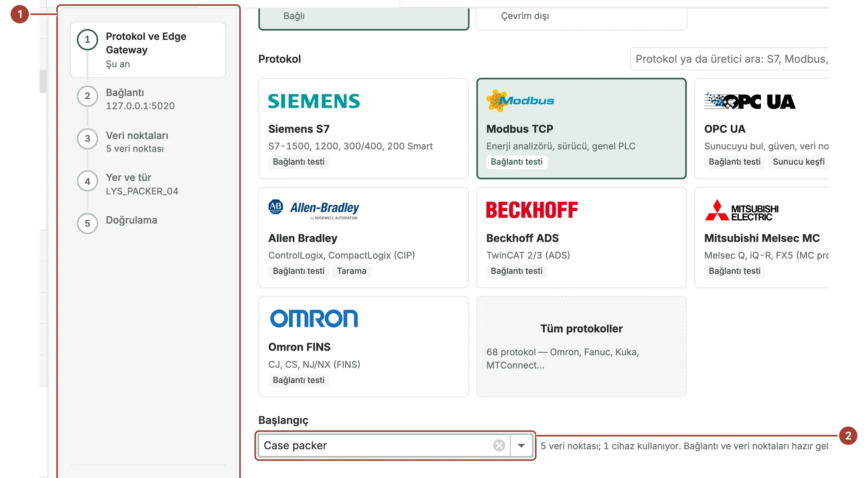Focus the protocol search field
Viewport: 868px width, 478px height.
coord(729,59)
